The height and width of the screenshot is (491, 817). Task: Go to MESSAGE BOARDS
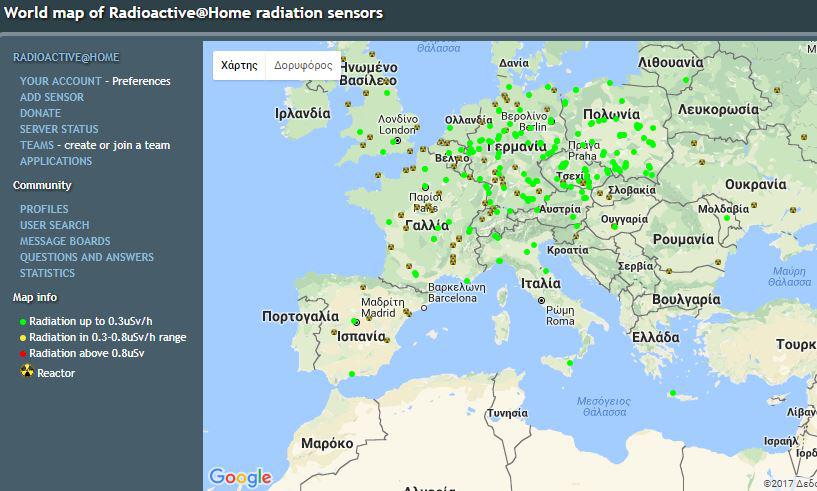(65, 241)
